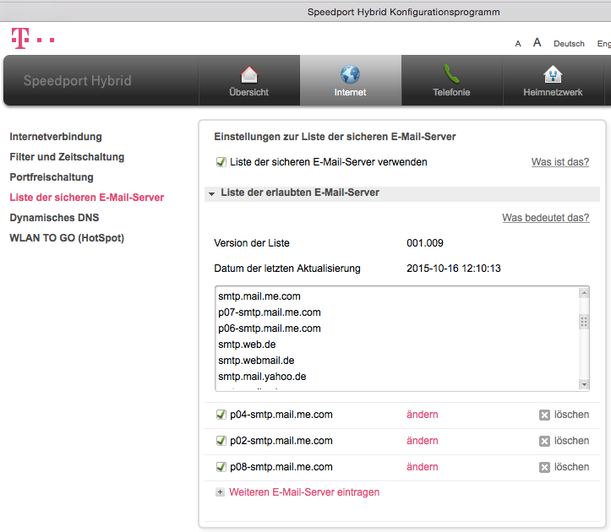Viewport: 611px width, 532px height.
Task: Click löschen text for p02-smtp.mail.me.com
Action: coord(572,440)
